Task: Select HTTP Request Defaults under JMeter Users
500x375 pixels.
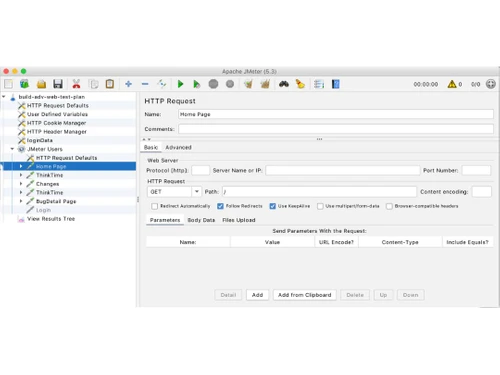Action: point(66,158)
